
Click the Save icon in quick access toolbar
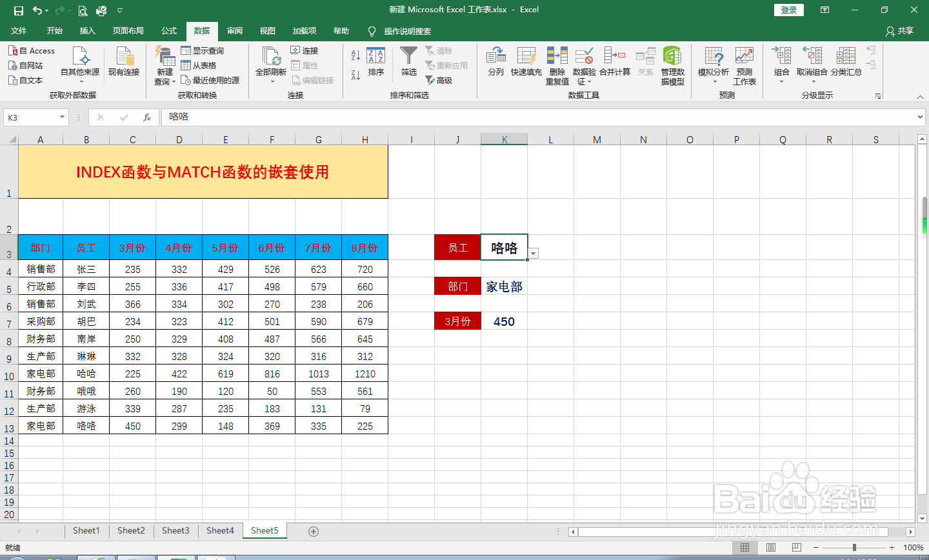pyautogui.click(x=19, y=10)
